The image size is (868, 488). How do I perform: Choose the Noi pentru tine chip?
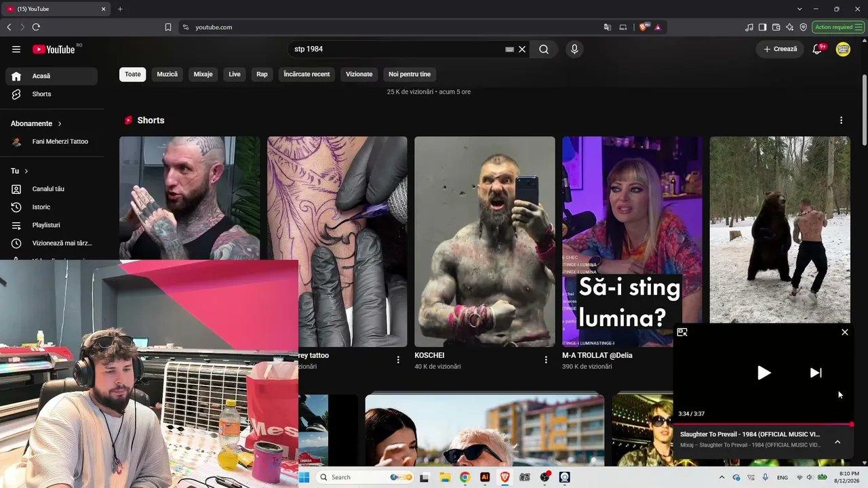pos(410,74)
